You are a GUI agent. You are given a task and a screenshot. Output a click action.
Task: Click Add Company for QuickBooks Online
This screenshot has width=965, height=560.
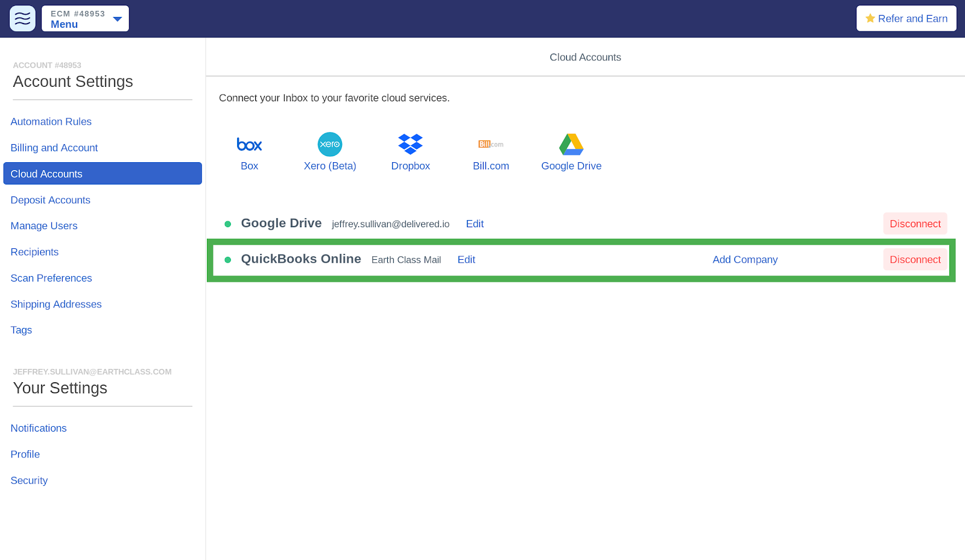[x=745, y=260]
